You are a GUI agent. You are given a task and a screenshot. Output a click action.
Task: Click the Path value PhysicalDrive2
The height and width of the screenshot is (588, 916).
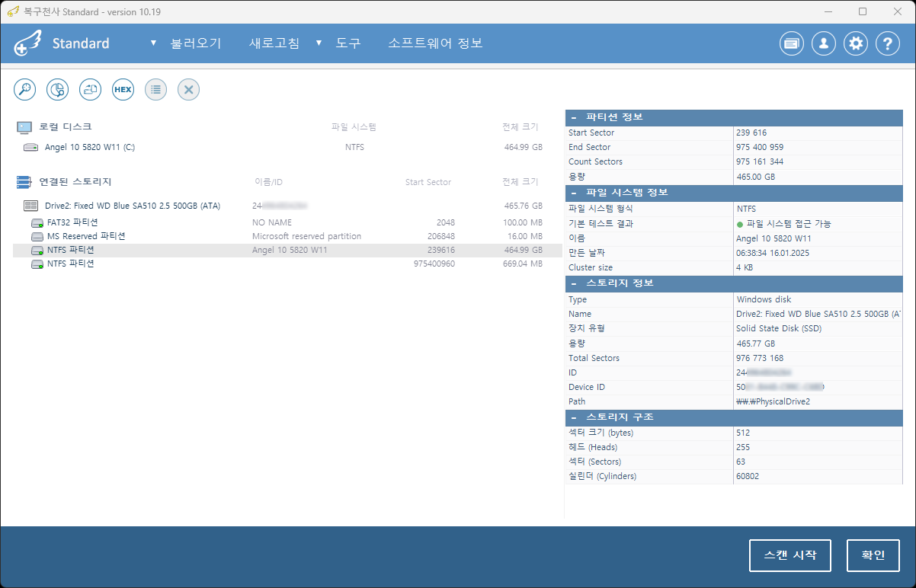[x=773, y=401]
